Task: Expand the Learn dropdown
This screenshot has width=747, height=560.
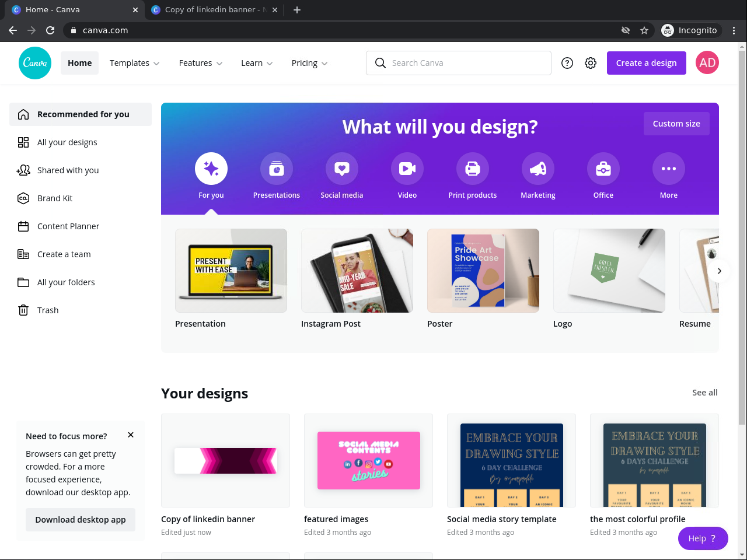Action: coord(257,63)
